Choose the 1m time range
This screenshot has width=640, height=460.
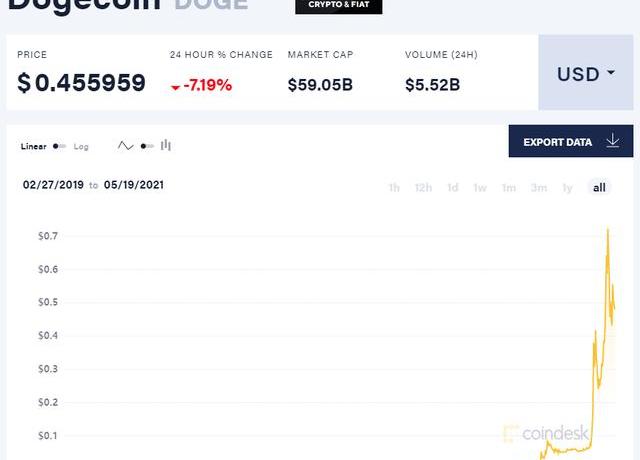[509, 187]
